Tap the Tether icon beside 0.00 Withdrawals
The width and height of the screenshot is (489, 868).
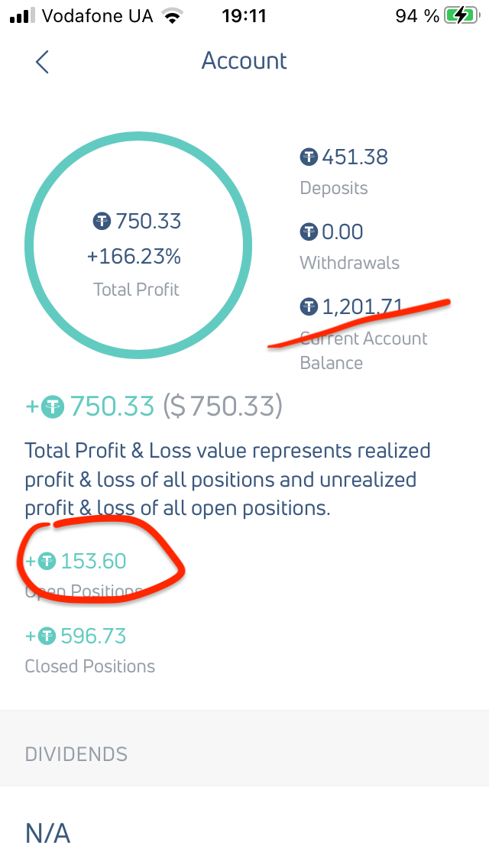[x=309, y=232]
